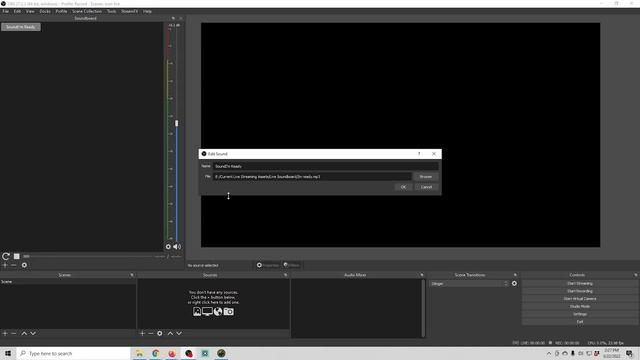Click the taskbar search box
The image size is (640, 360).
tap(73, 353)
